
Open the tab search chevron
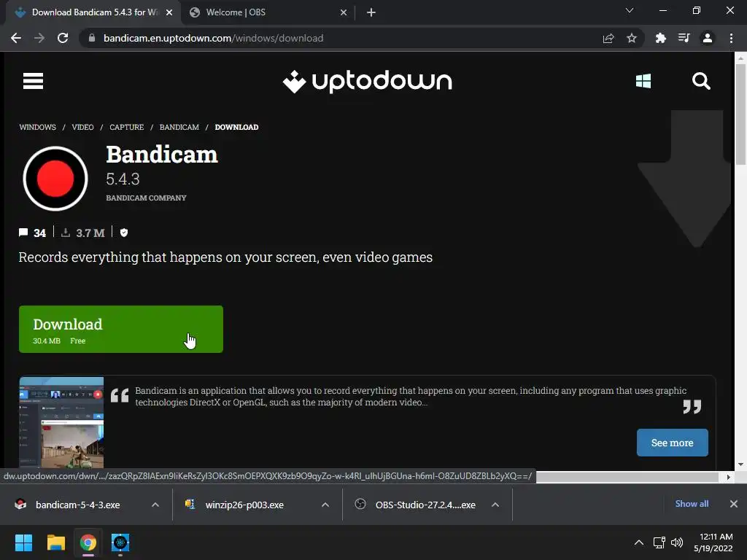click(x=630, y=10)
